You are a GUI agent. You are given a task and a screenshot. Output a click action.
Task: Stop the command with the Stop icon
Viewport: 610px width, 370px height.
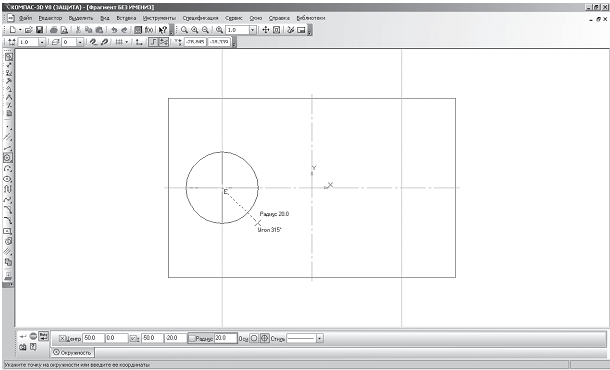click(33, 337)
